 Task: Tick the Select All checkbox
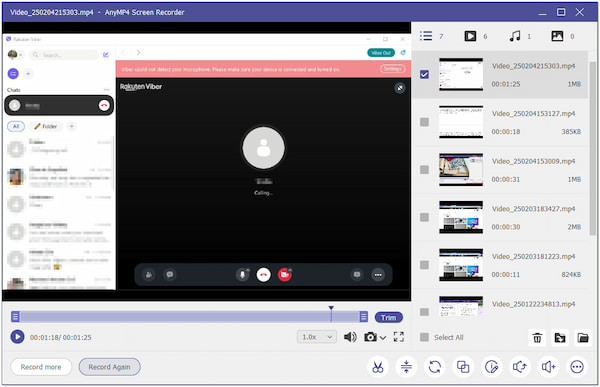424,337
